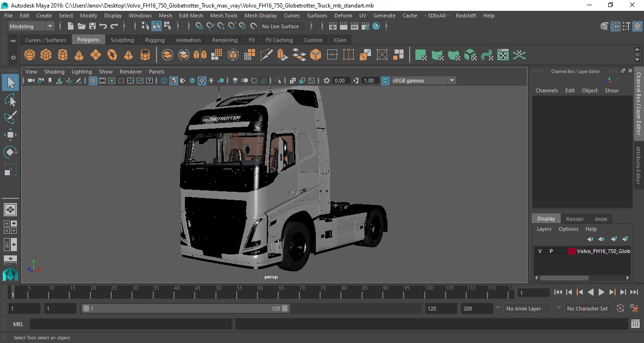Open the Deform menu
The width and height of the screenshot is (644, 343).
[343, 16]
